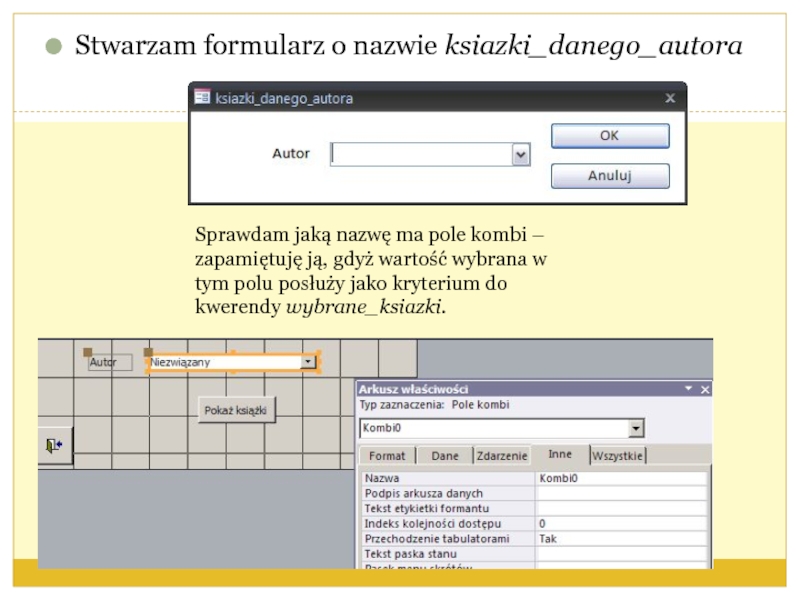Click the move handle of the Autor label
Image resolution: width=800 pixels, height=600 pixels.
(87, 352)
